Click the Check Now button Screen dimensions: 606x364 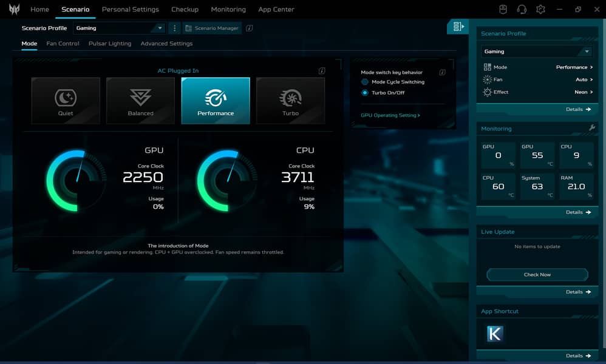(x=537, y=275)
